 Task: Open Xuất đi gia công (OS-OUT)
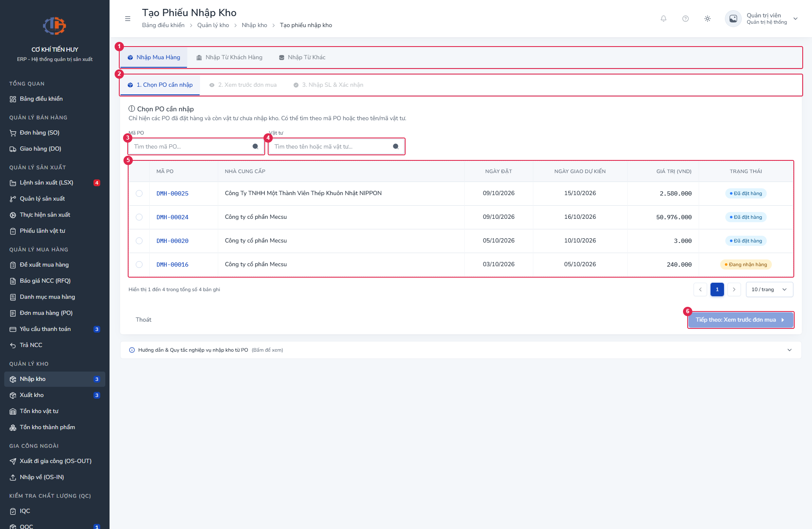coord(55,461)
